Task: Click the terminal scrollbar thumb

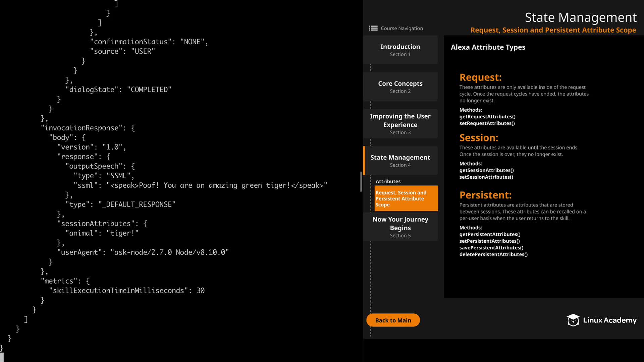Action: coord(361,181)
